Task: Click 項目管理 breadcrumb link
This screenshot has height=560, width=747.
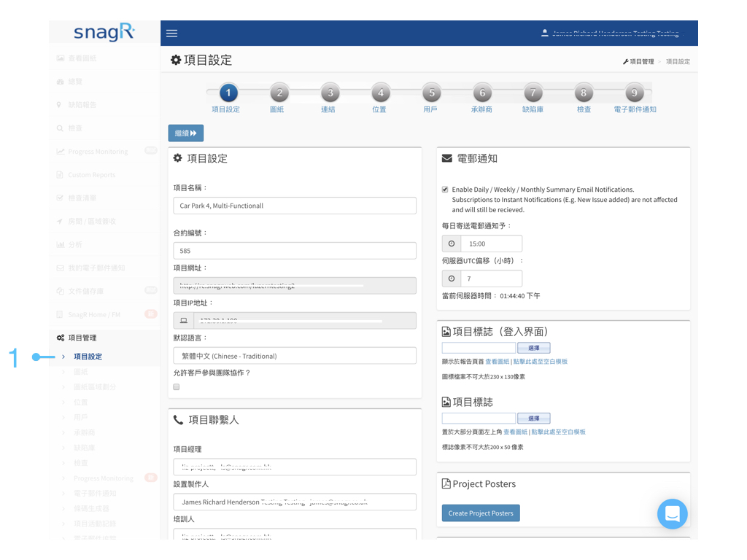Action: [x=638, y=61]
